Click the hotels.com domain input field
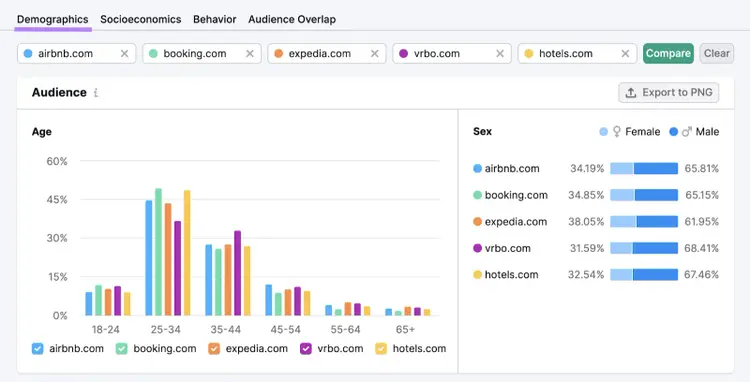The height and width of the screenshot is (382, 750). [x=577, y=54]
